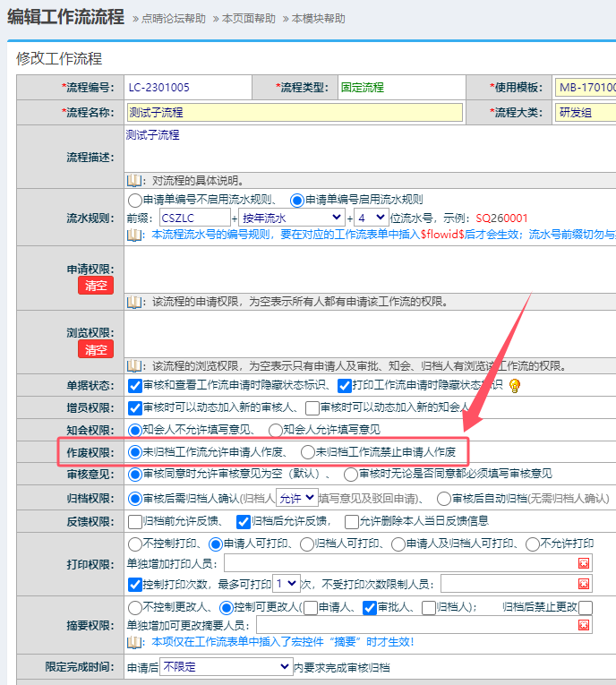This screenshot has width=616, height=685.
Task: Open 本模块帮助 link in header
Action: point(318,19)
